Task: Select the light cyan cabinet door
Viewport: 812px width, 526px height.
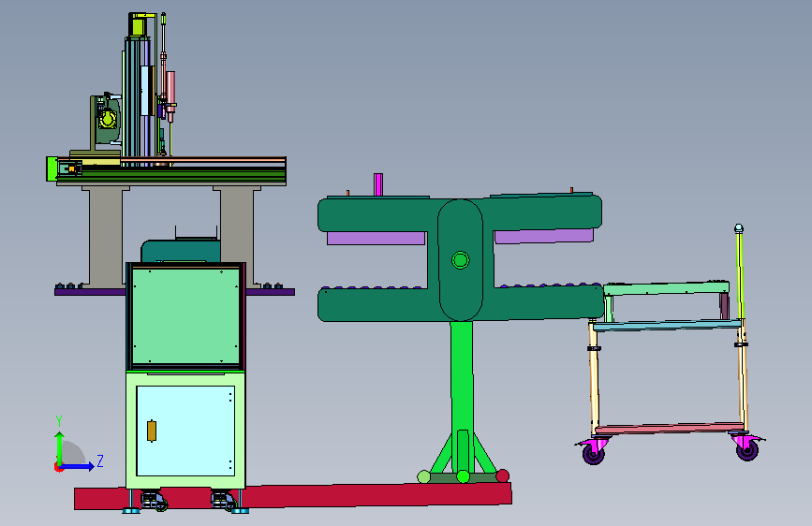Action: (185, 431)
